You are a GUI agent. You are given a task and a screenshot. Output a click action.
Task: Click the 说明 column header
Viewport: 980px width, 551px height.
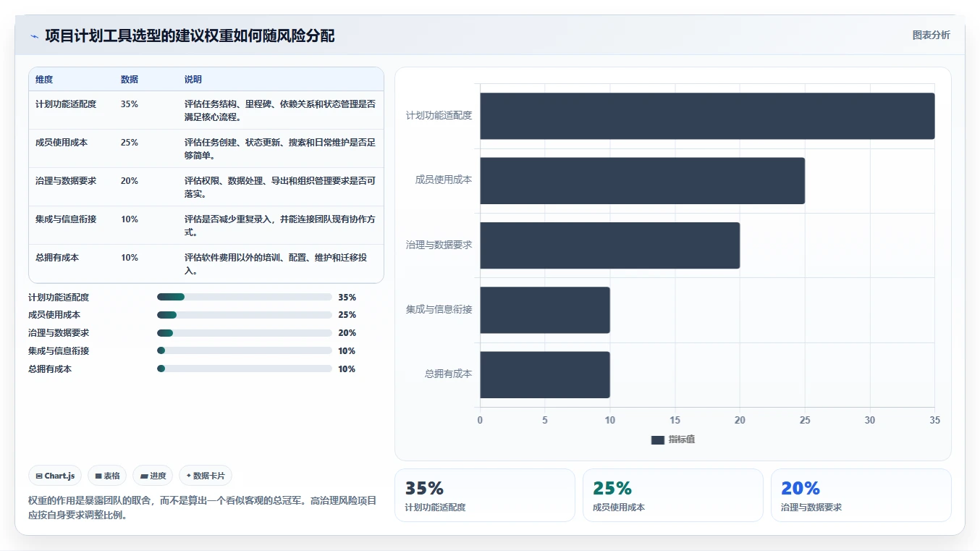pos(193,80)
